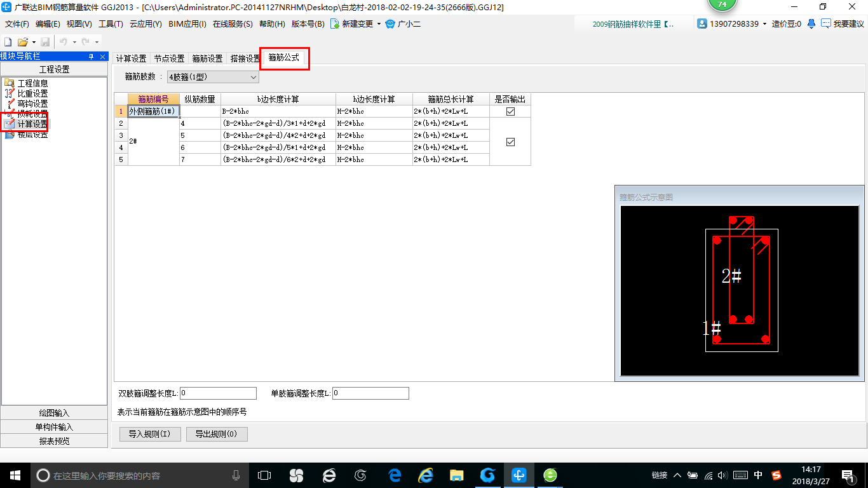Viewport: 868px width, 488px height.
Task: Open File Explorer from the taskbar
Action: [x=456, y=475]
